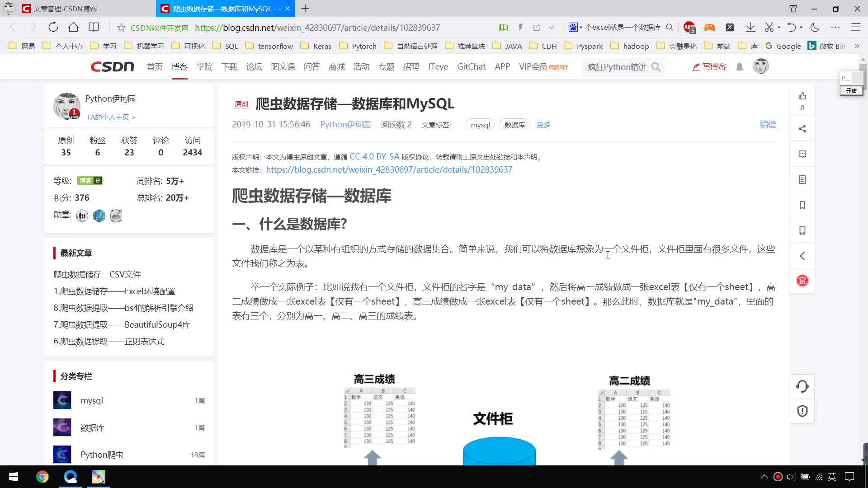Toggle night mode moon icon

tap(815, 28)
